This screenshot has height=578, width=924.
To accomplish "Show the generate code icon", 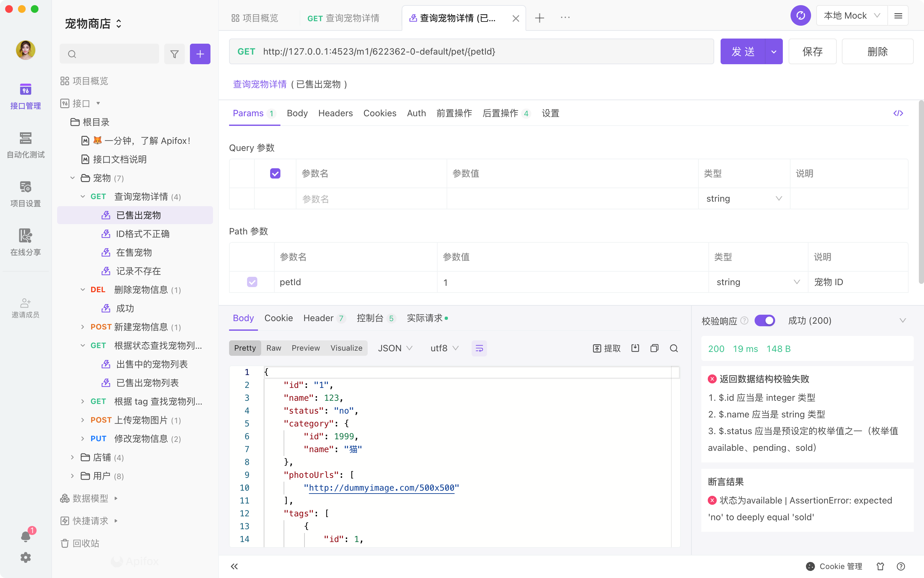I will point(898,113).
